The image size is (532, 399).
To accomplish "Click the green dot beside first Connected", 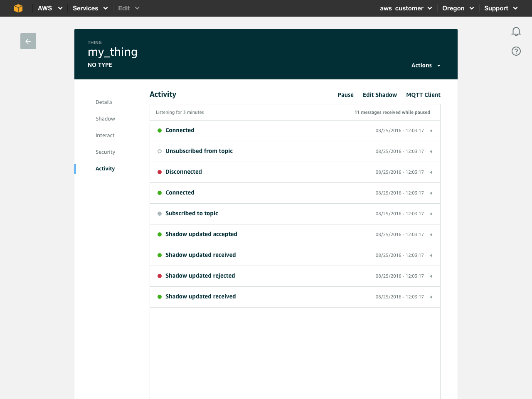I will click(160, 131).
